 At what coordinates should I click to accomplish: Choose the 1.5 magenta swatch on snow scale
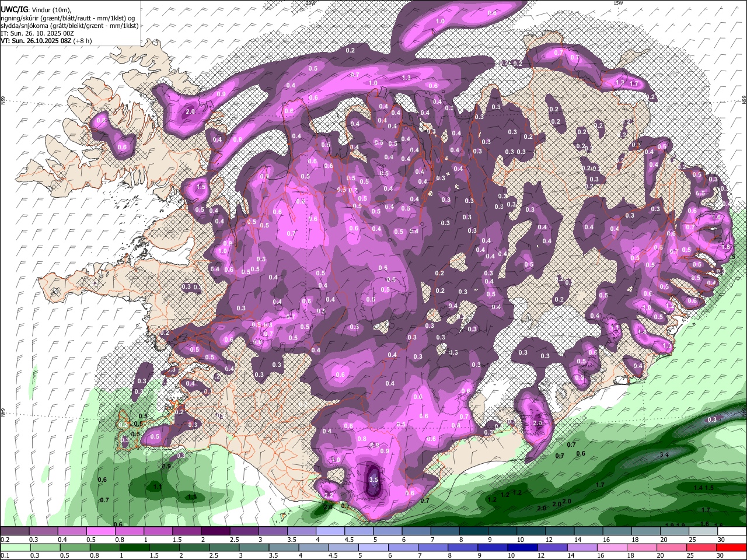(x=186, y=531)
